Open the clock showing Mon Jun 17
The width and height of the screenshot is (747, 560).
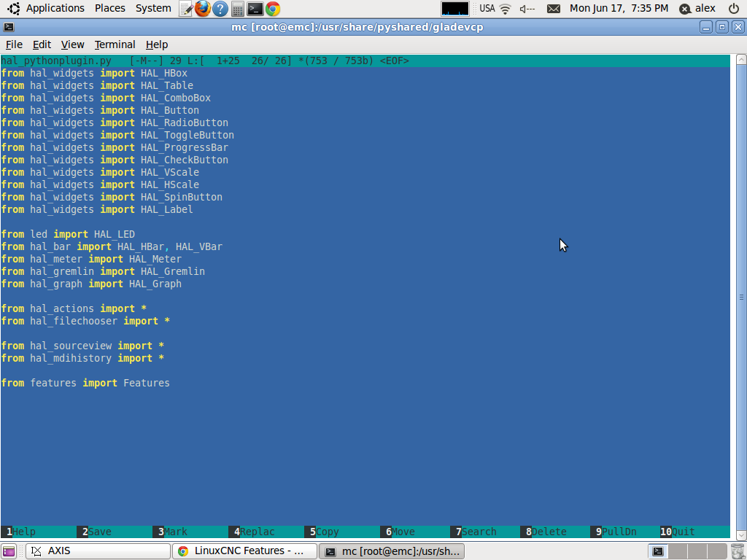point(619,8)
